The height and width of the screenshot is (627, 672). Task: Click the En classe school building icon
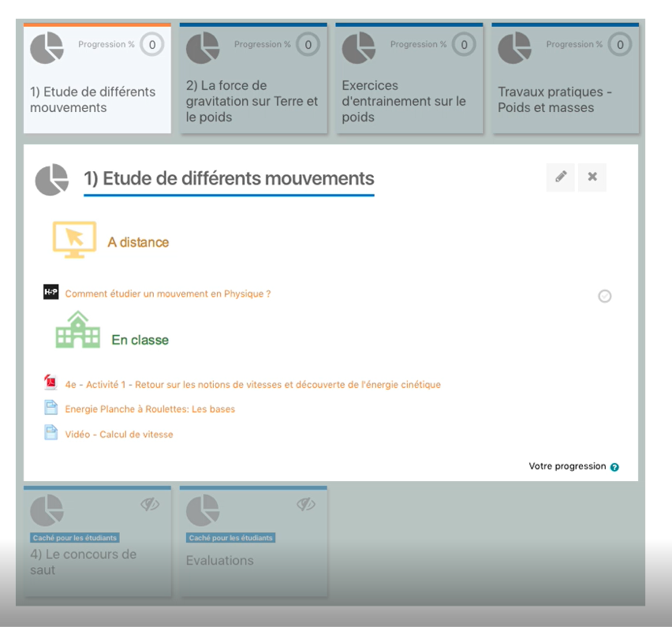pos(78,330)
